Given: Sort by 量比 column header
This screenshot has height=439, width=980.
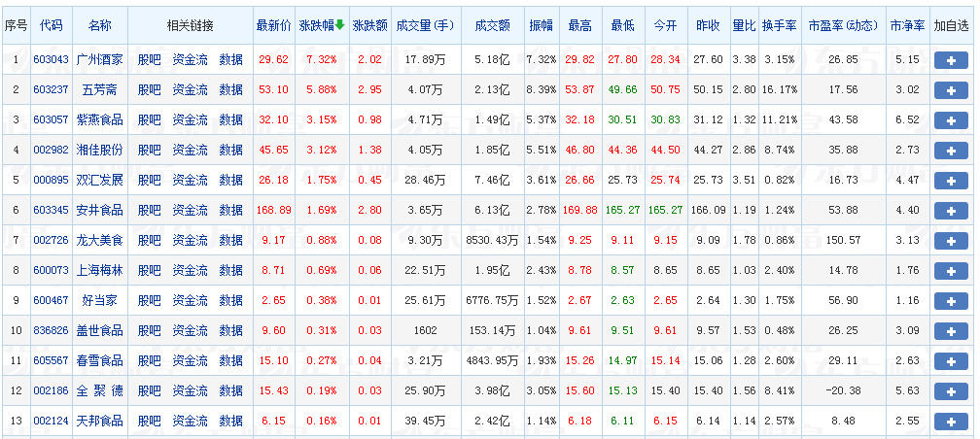Looking at the screenshot, I should pyautogui.click(x=744, y=24).
